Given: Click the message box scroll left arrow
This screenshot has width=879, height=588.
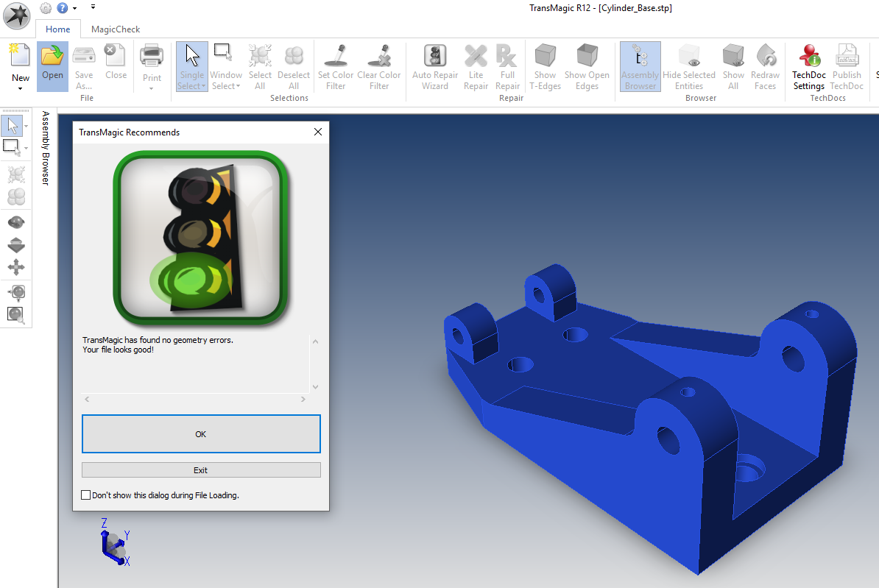Looking at the screenshot, I should pos(87,399).
